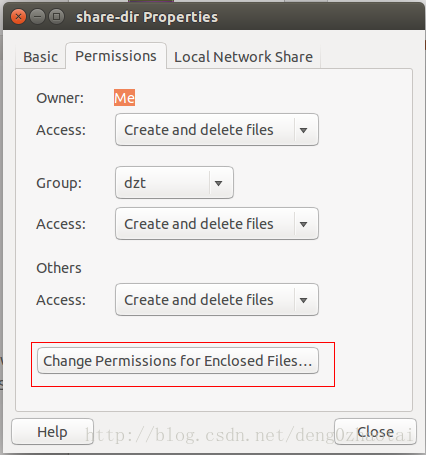Viewport: 426px width, 455px height.
Task: Click the share-dir Properties title bar
Action: (x=213, y=17)
